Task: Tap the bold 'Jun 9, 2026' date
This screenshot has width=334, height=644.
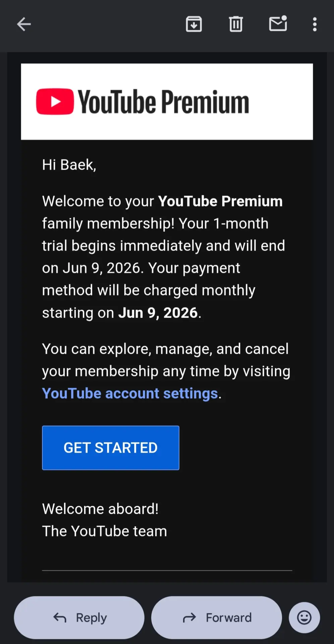Action: coord(158,313)
